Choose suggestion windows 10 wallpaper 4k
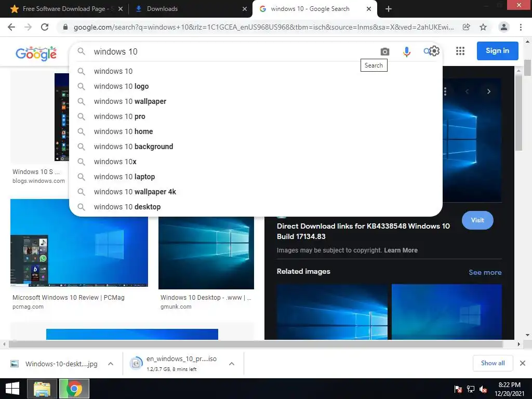This screenshot has width=532, height=399. (256, 192)
